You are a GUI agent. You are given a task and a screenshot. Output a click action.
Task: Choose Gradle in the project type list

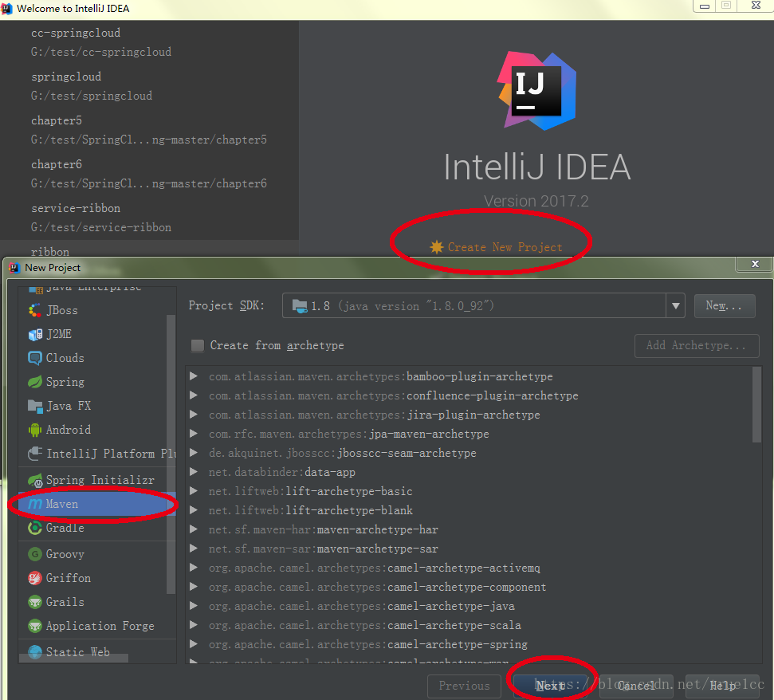pos(96,528)
